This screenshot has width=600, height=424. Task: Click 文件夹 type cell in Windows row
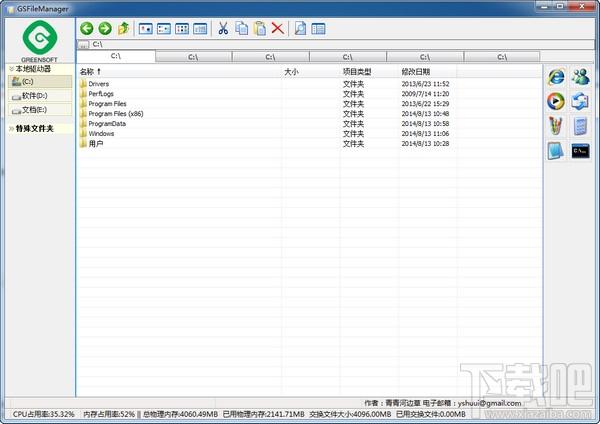click(x=353, y=134)
